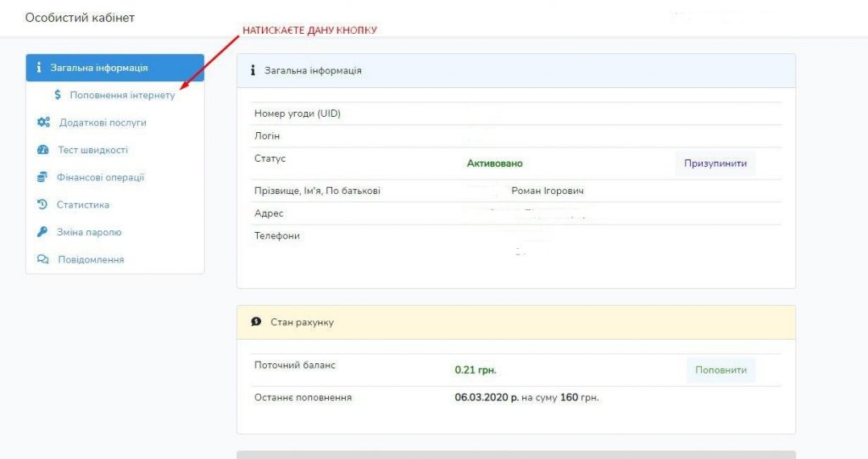868x459 pixels.
Task: Click the Поповнити button
Action: (721, 370)
